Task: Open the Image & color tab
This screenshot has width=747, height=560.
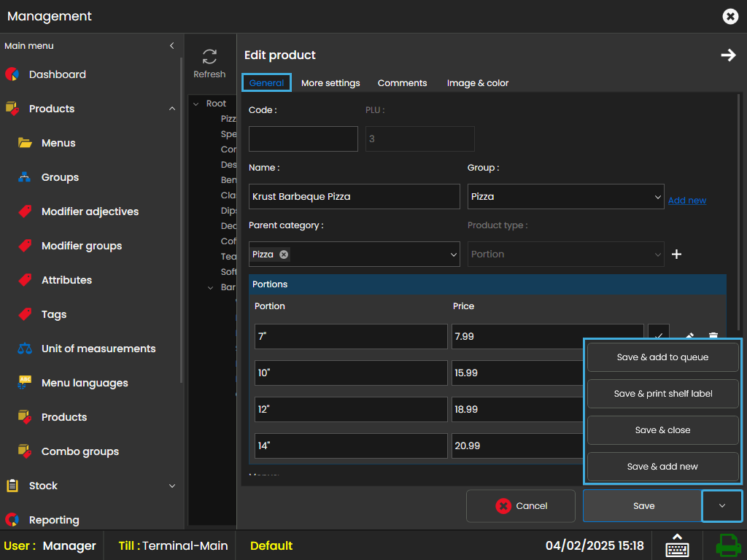Action: [478, 83]
